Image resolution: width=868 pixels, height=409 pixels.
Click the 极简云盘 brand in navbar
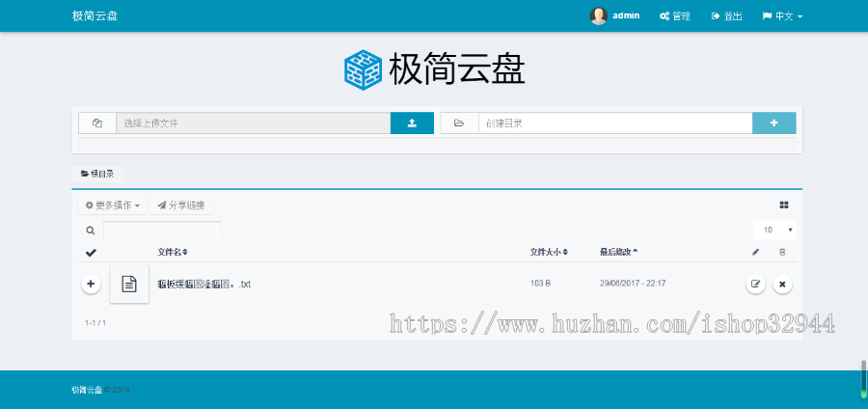pyautogui.click(x=95, y=15)
